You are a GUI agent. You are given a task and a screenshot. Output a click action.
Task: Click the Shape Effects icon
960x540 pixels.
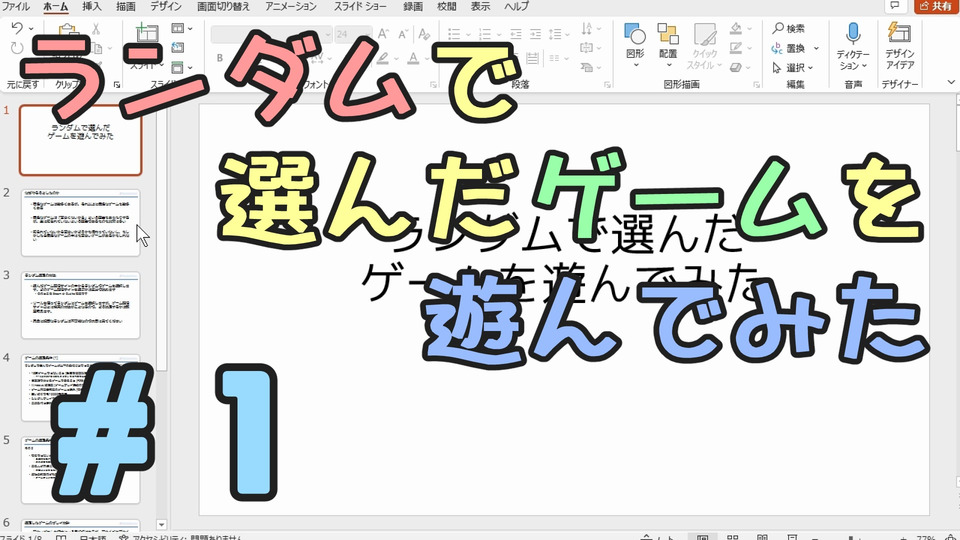pyautogui.click(x=736, y=67)
